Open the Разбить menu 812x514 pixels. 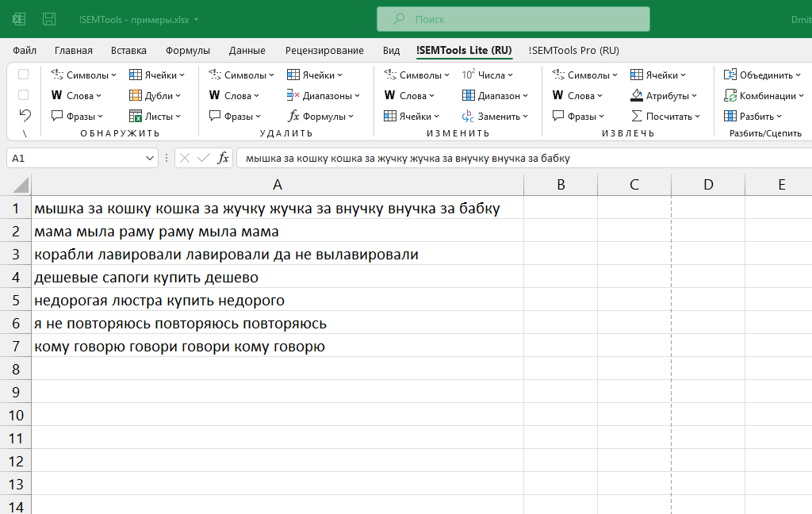[753, 117]
